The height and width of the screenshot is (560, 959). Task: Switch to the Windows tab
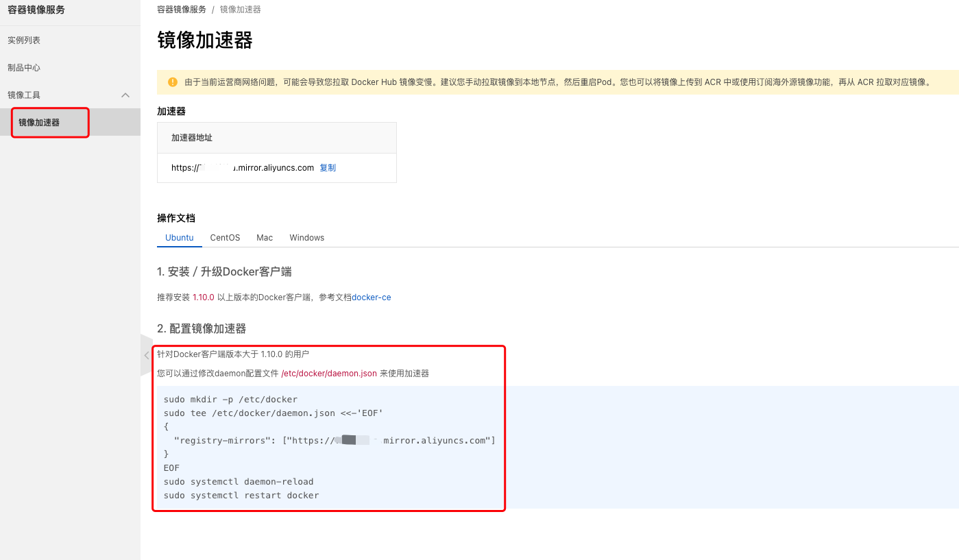coord(306,238)
